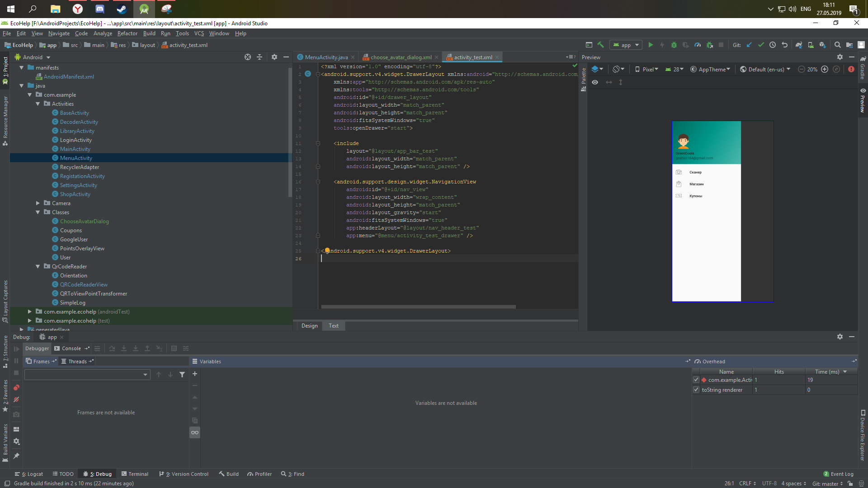Collapse the Activities folder

(38, 104)
